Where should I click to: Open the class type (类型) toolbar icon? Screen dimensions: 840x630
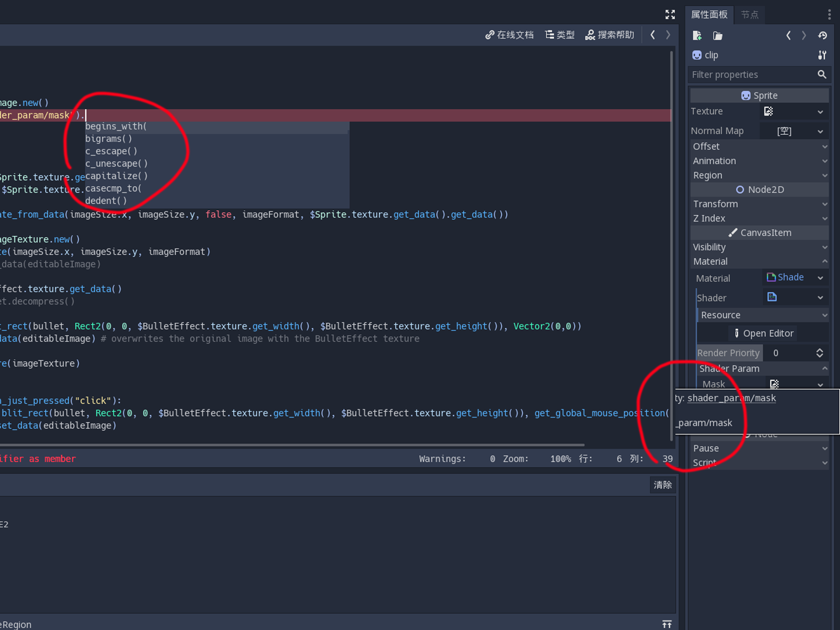(560, 35)
